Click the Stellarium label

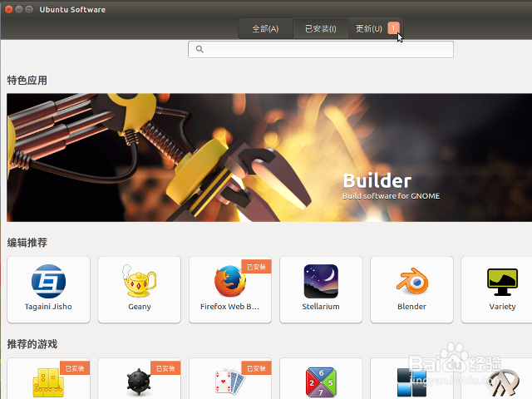321,307
